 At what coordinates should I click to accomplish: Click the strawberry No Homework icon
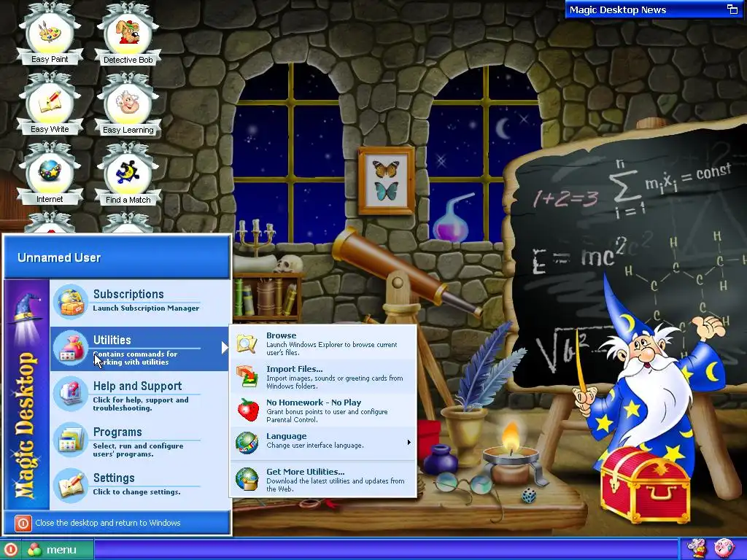[x=248, y=410]
